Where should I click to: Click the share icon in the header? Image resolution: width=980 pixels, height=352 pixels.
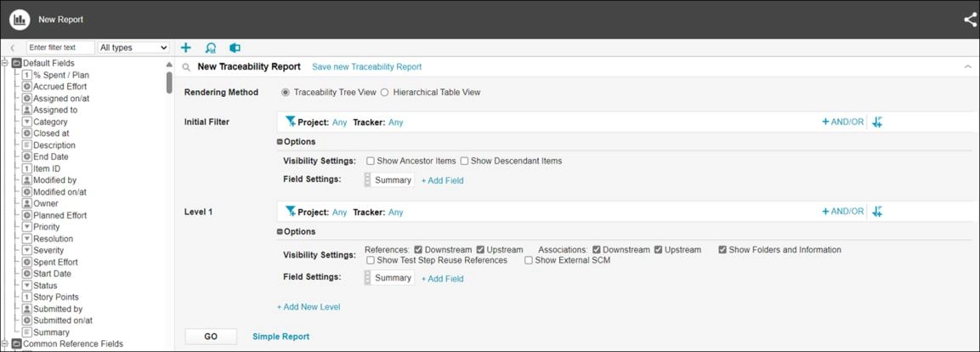coord(970,20)
